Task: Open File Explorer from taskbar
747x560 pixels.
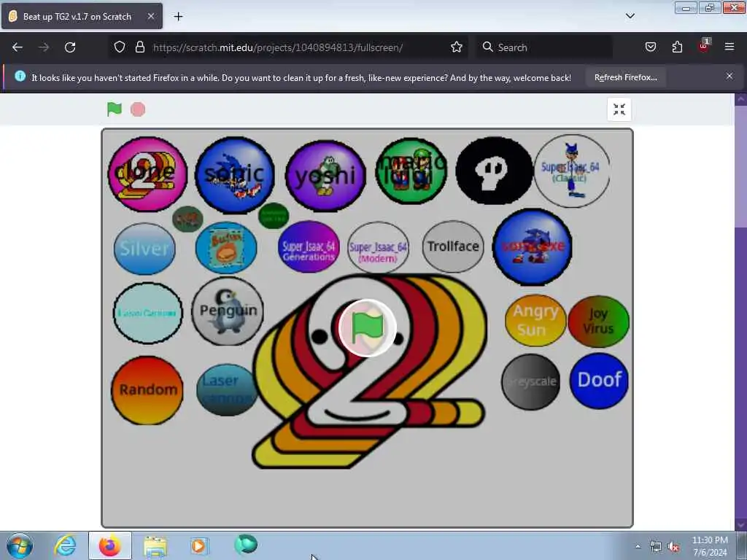Action: click(155, 545)
